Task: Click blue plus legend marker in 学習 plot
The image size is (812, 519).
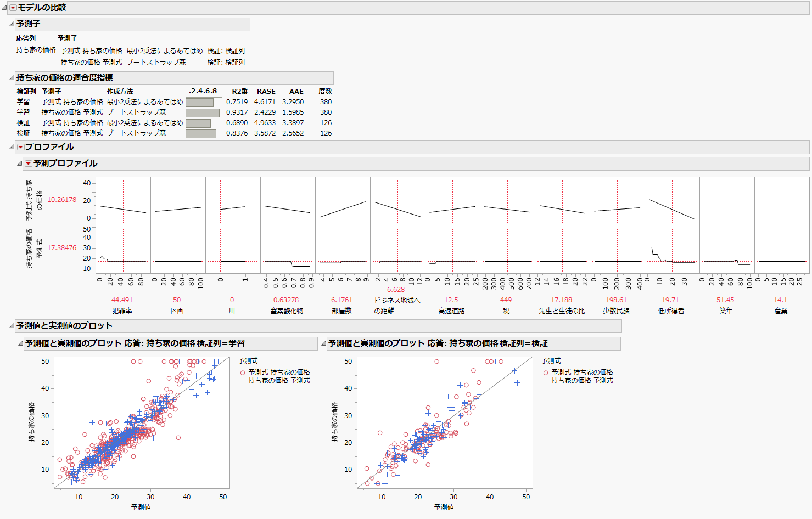Action: [x=243, y=381]
